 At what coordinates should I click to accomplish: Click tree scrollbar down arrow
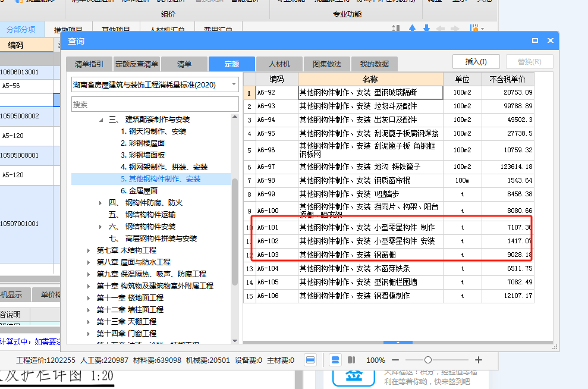coord(235,341)
